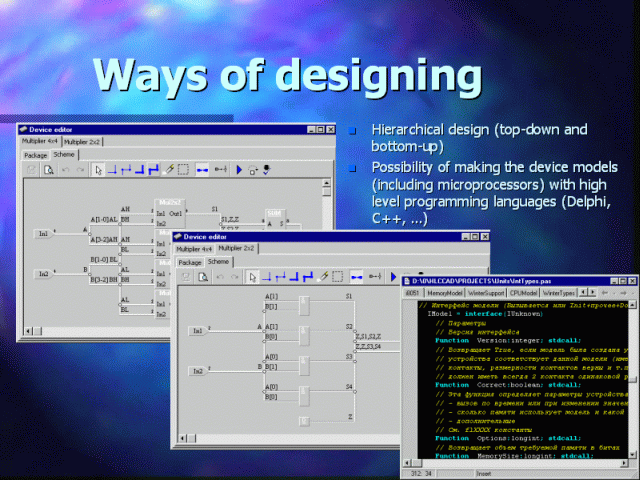Open Multiplier 4x4 tab in front editor
640x480 pixels.
coord(194,248)
